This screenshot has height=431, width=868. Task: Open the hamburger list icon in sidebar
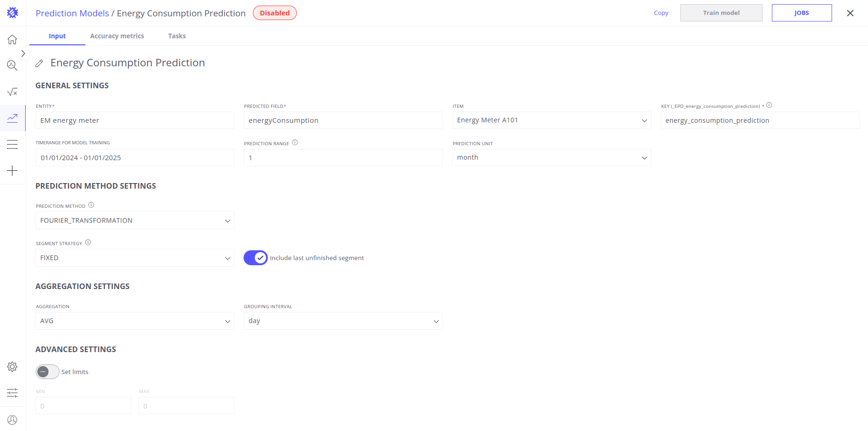point(13,145)
